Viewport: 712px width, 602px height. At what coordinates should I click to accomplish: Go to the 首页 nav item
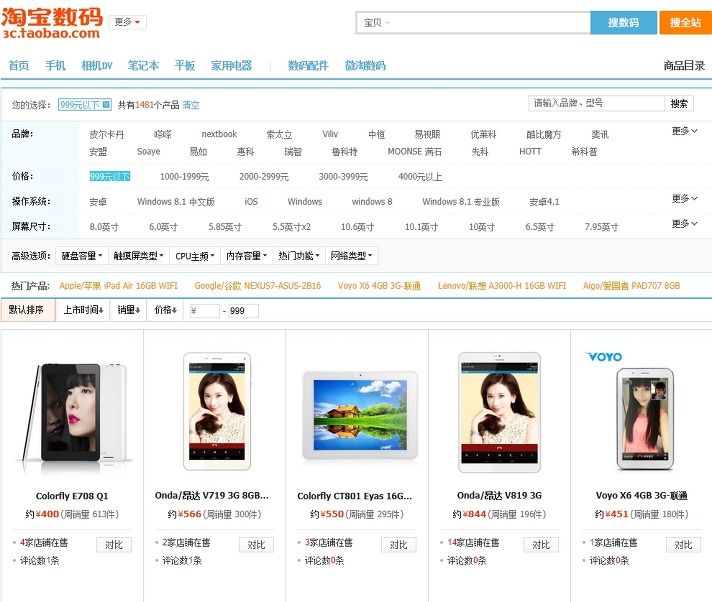19,65
